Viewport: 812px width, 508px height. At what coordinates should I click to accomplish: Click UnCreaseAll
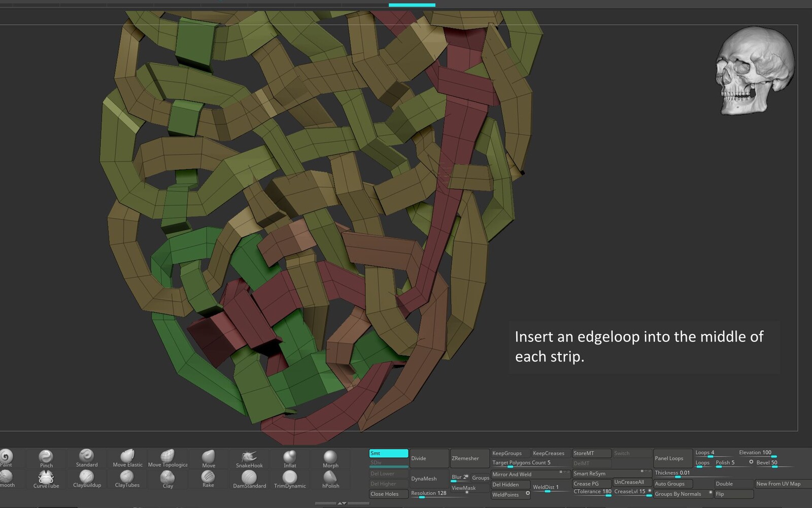coord(632,482)
